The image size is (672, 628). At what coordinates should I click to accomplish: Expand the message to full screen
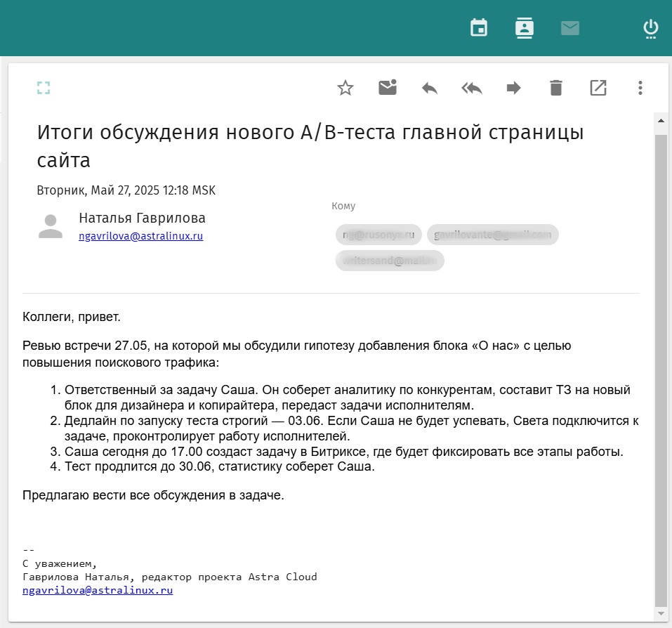coord(44,88)
